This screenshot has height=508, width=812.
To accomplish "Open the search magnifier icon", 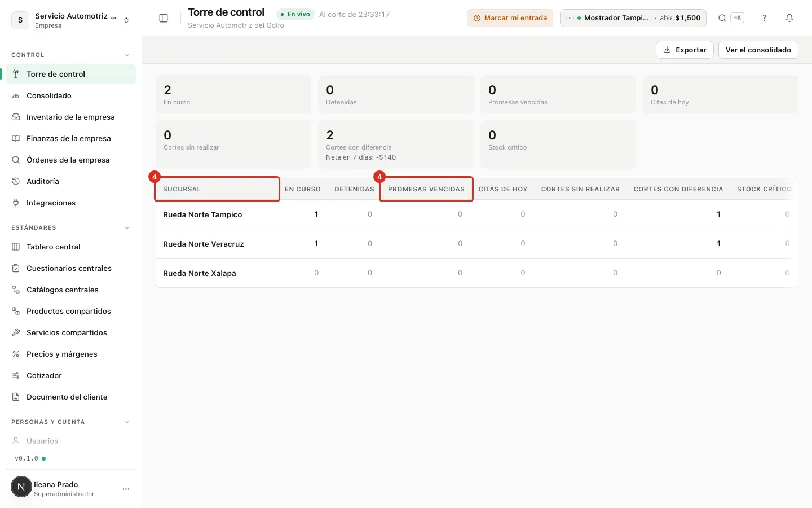I will click(722, 18).
